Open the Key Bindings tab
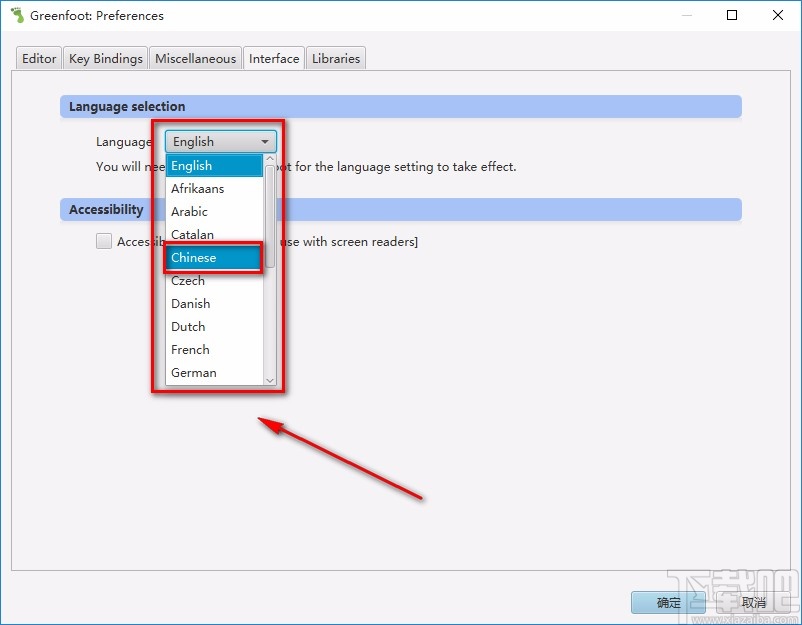Viewport: 802px width, 625px height. click(105, 58)
